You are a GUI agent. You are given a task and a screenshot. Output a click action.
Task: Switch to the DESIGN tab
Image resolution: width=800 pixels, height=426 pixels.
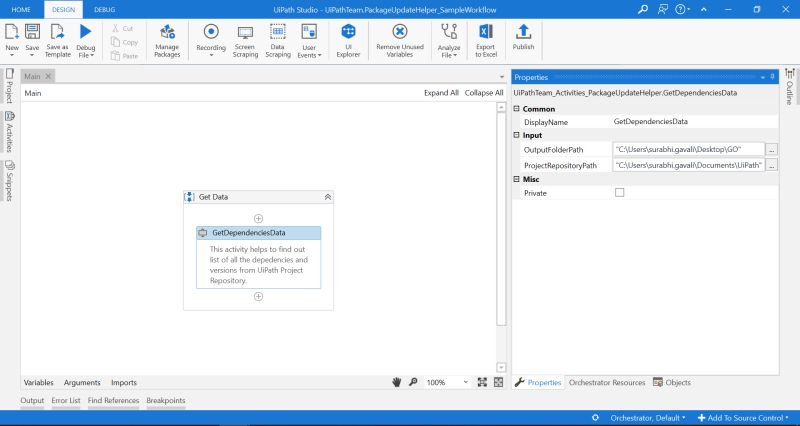click(64, 10)
